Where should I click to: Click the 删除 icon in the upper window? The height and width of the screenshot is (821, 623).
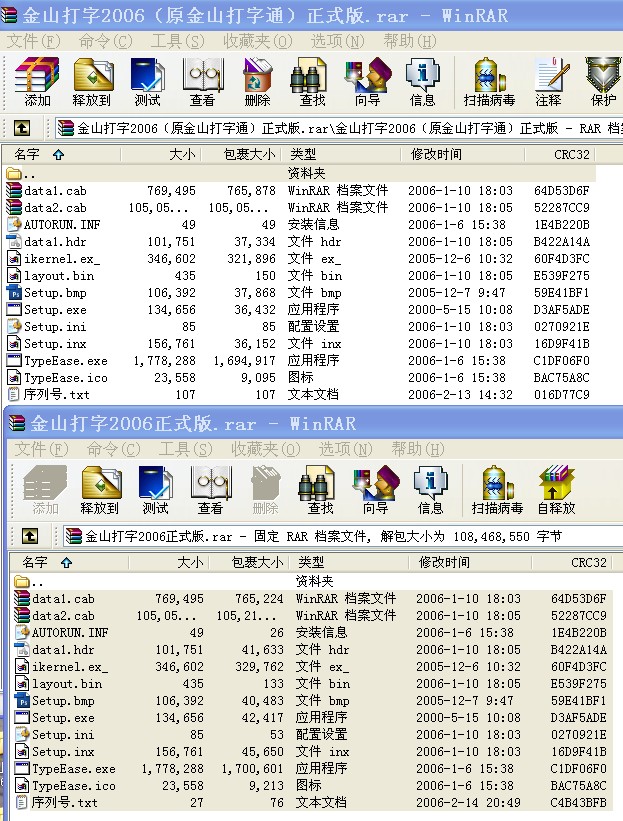click(258, 82)
